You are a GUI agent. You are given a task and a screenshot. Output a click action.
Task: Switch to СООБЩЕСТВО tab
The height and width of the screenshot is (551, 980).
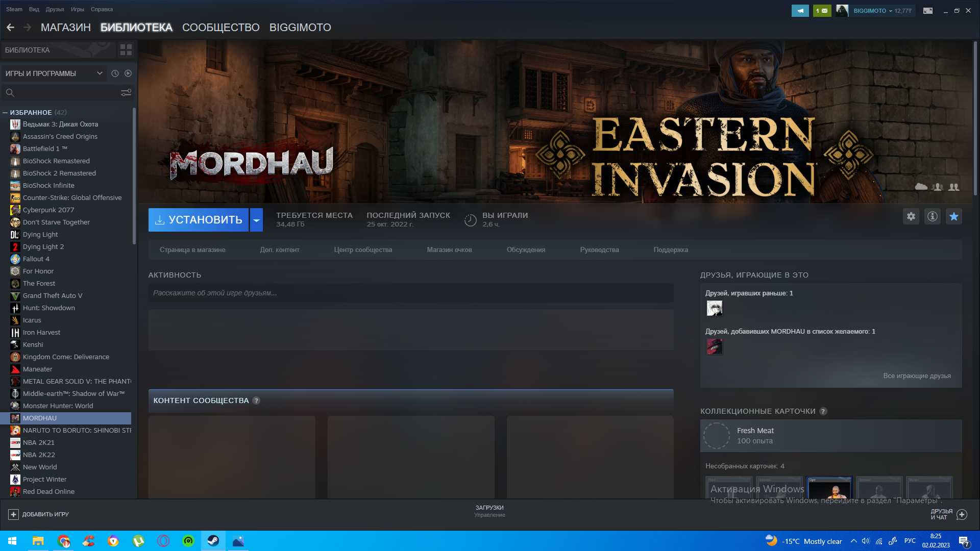pyautogui.click(x=221, y=28)
